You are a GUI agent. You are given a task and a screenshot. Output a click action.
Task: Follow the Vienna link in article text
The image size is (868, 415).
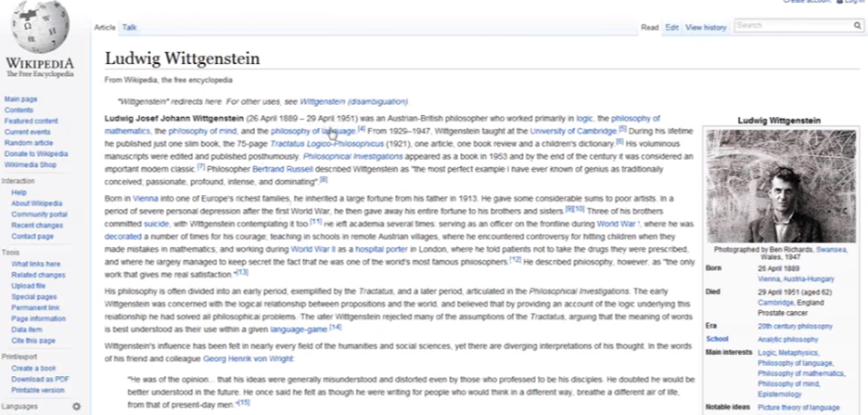click(x=146, y=199)
